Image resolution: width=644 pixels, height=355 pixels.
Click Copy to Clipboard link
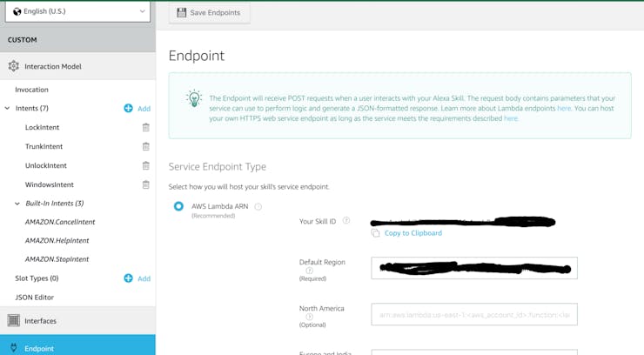point(413,233)
